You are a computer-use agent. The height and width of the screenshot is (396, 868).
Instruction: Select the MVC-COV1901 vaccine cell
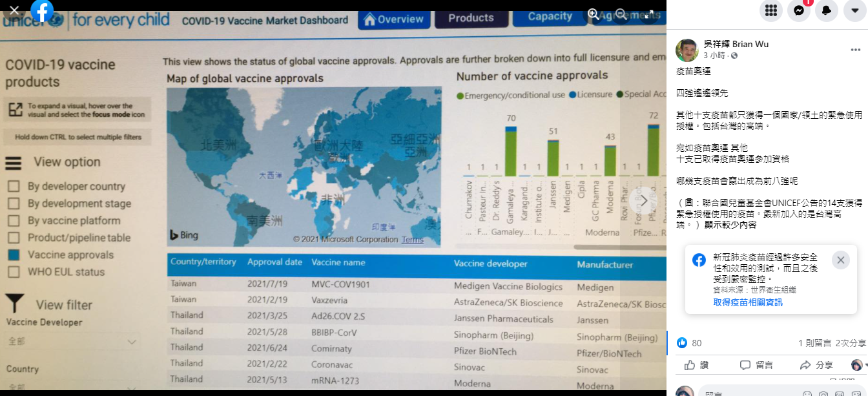(342, 285)
